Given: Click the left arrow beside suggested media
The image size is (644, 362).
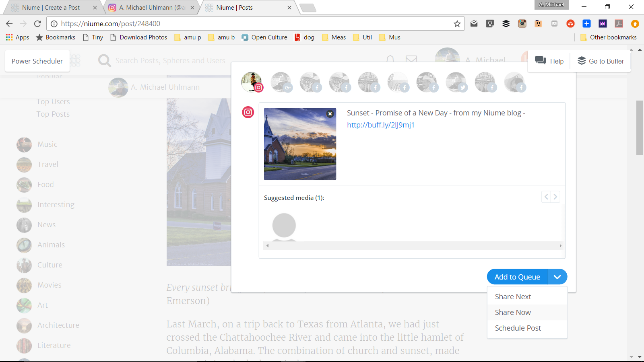Looking at the screenshot, I should click(x=546, y=197).
